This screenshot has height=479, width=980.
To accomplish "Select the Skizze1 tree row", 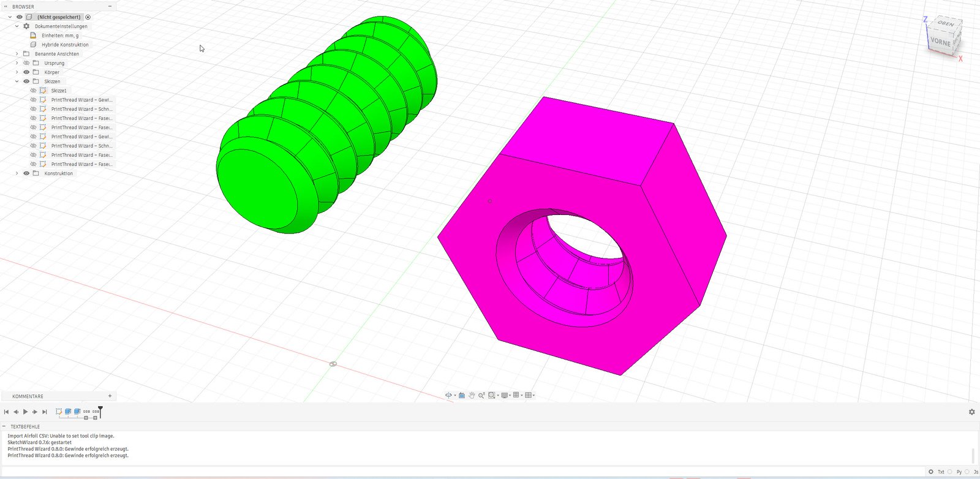I will (59, 91).
